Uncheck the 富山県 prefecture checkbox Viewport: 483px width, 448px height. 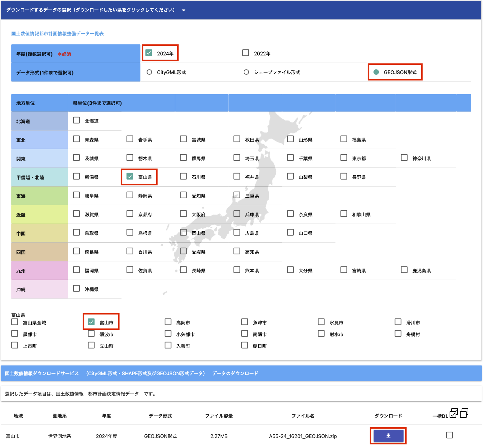click(x=130, y=176)
